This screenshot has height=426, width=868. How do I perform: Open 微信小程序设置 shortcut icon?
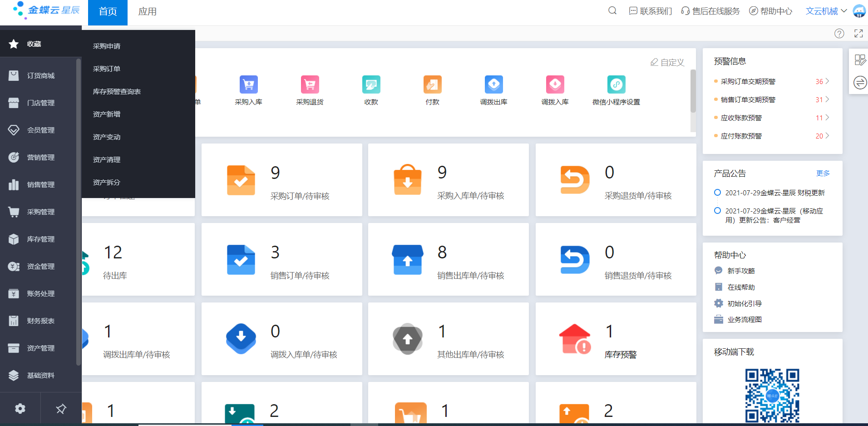point(616,85)
